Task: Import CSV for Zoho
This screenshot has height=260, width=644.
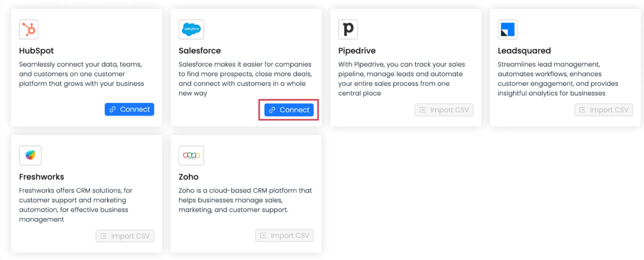Action: click(x=284, y=235)
